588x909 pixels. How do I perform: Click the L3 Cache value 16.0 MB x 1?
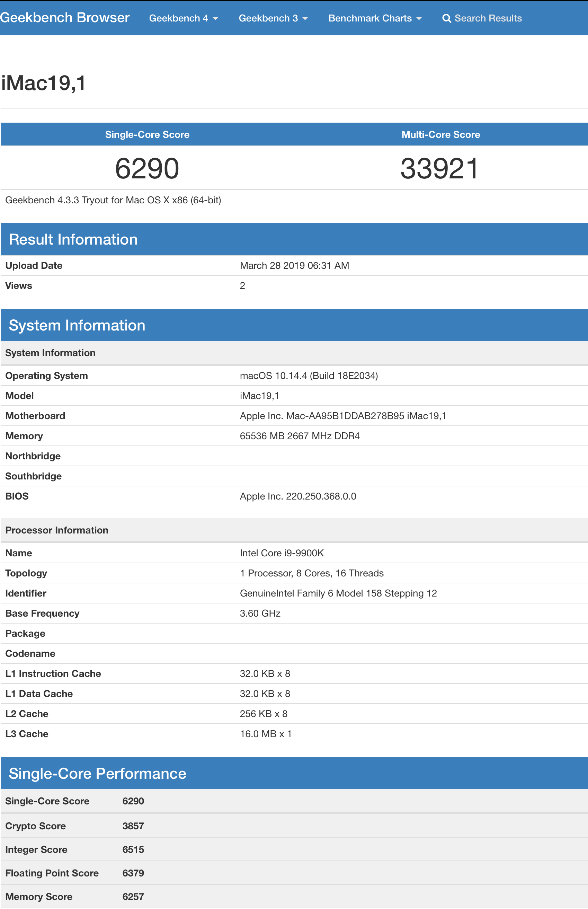tap(266, 734)
